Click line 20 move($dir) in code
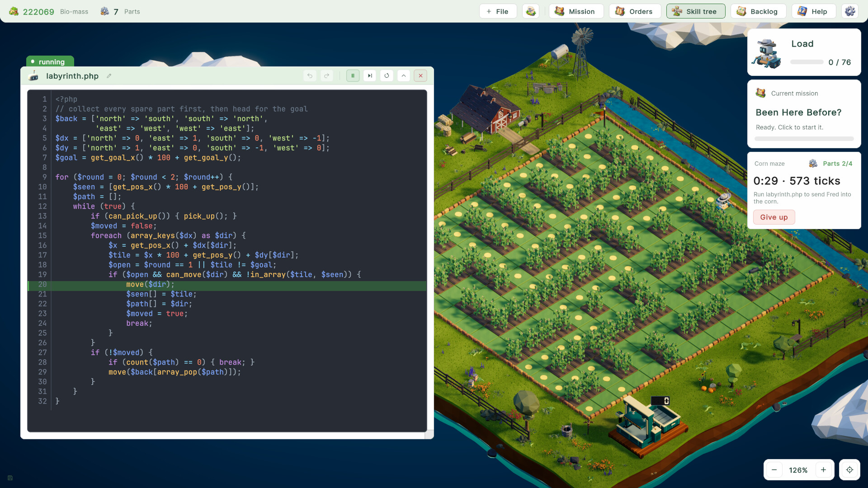Screen dimensions: 868x488 pos(150,284)
